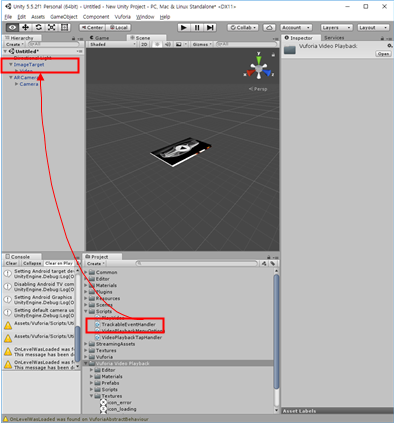This screenshot has width=394, height=423.
Task: Open the Inspector gear settings icon
Action: (x=389, y=46)
